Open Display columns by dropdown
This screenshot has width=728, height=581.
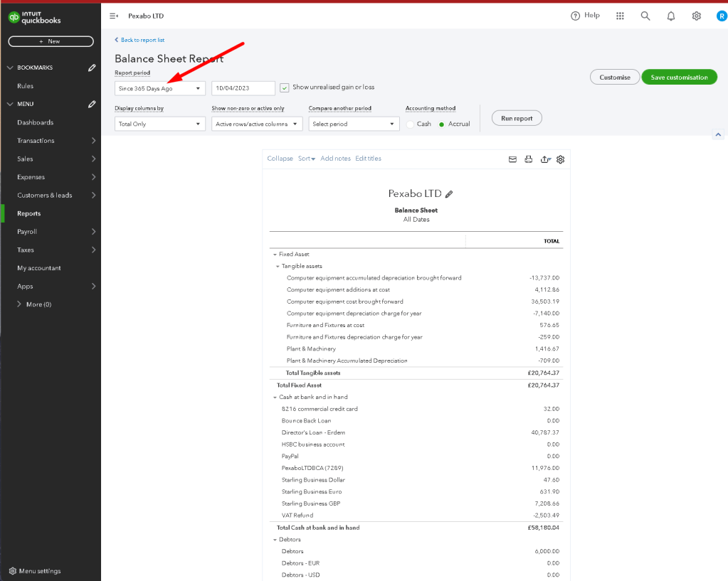coord(159,124)
